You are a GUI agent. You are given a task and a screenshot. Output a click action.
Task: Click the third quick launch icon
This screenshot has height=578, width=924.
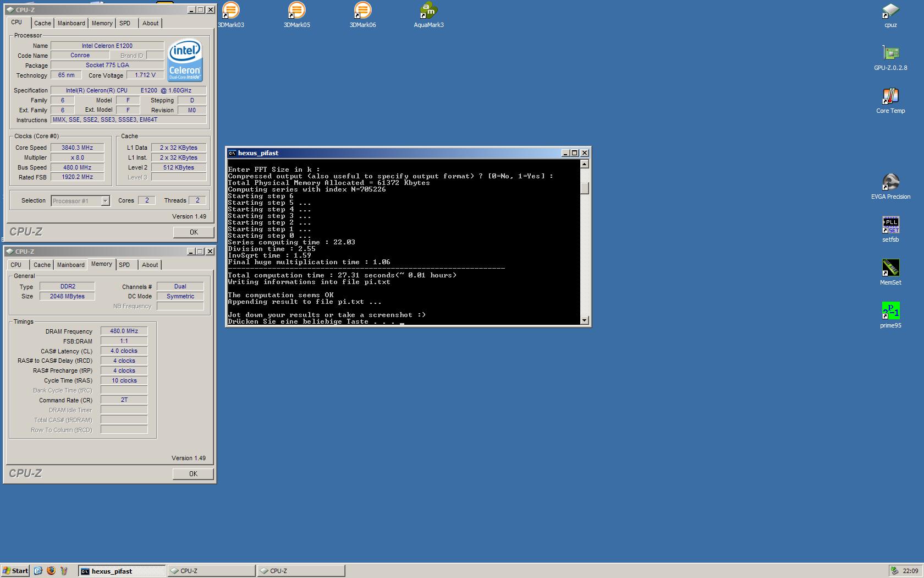click(64, 571)
